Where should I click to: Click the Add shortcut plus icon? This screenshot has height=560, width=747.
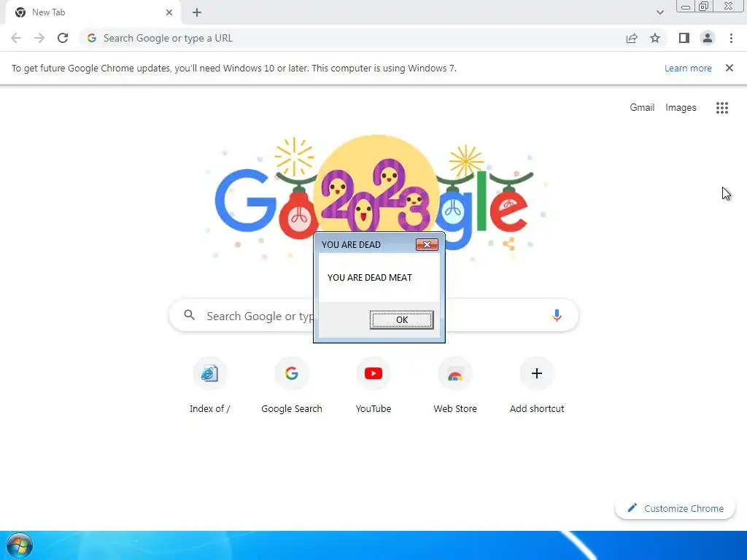(537, 373)
